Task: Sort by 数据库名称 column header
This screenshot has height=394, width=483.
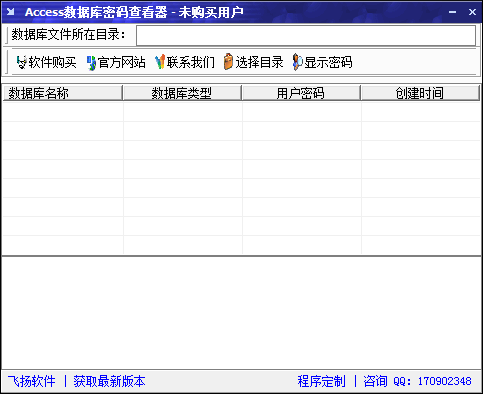Action: point(63,93)
